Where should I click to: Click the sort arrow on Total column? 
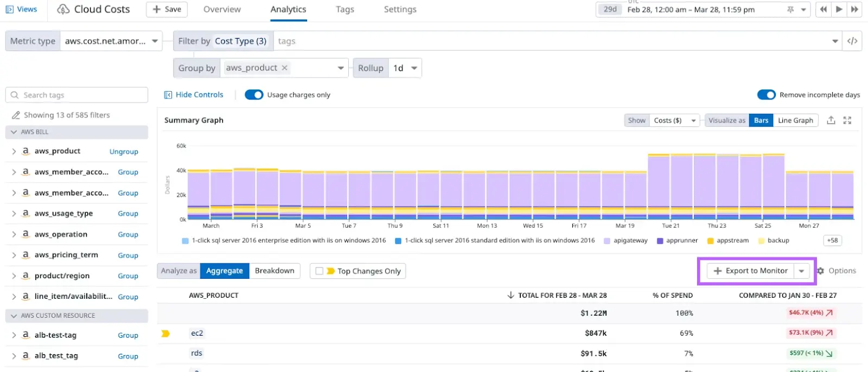[x=510, y=296]
